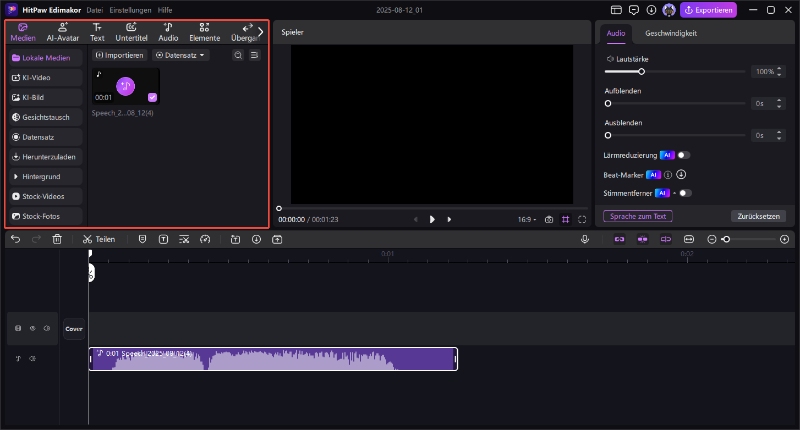Enable the Lärmreduzierung toggle
This screenshot has width=800, height=430.
tap(684, 155)
